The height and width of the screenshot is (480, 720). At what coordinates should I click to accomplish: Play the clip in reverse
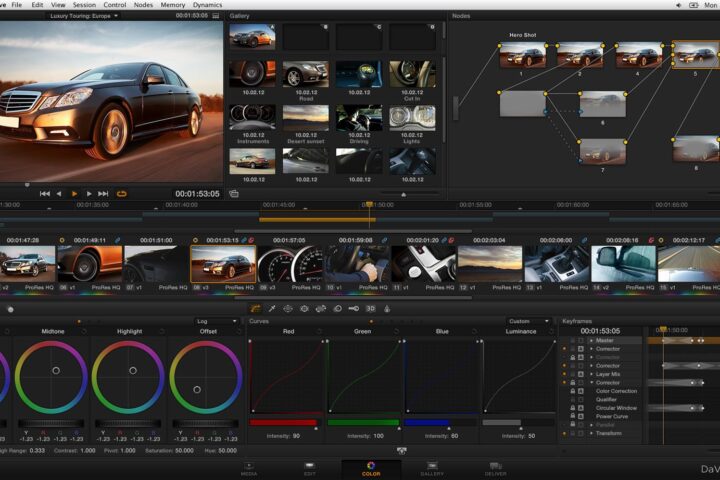click(59, 194)
